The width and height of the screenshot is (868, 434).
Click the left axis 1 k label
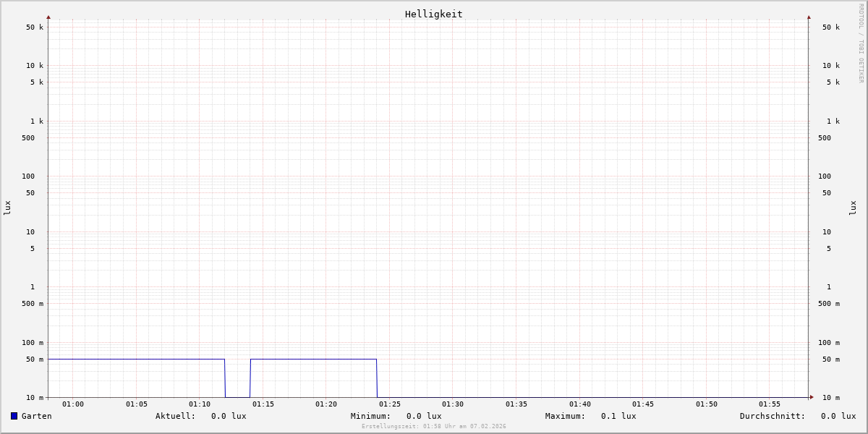coord(37,122)
